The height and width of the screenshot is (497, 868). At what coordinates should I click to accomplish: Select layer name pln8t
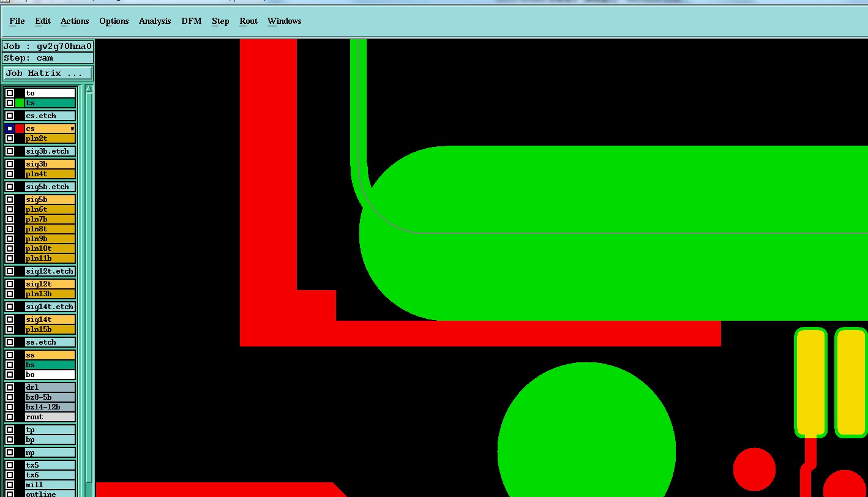[50, 229]
